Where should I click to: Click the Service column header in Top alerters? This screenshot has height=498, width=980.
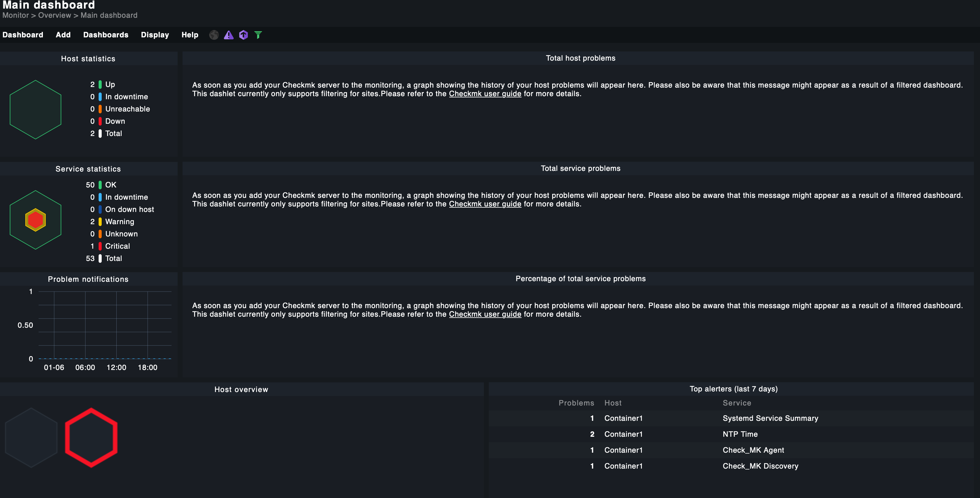[737, 403]
